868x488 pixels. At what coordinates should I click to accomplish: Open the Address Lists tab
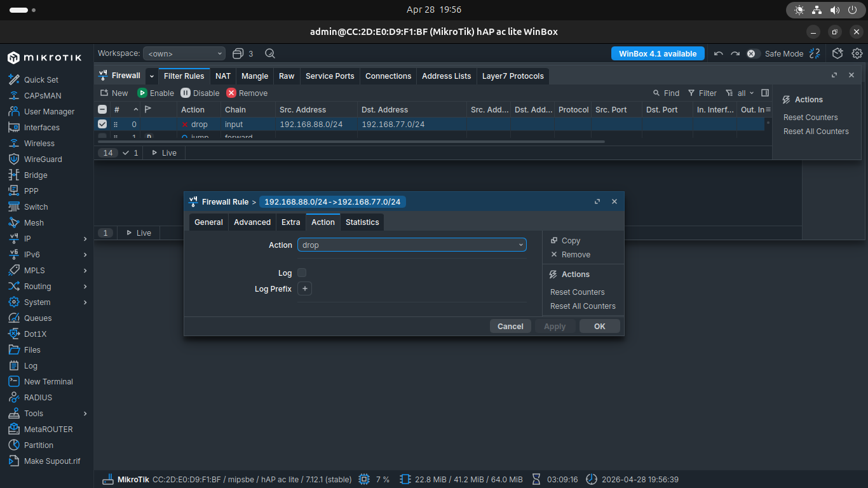click(x=447, y=76)
